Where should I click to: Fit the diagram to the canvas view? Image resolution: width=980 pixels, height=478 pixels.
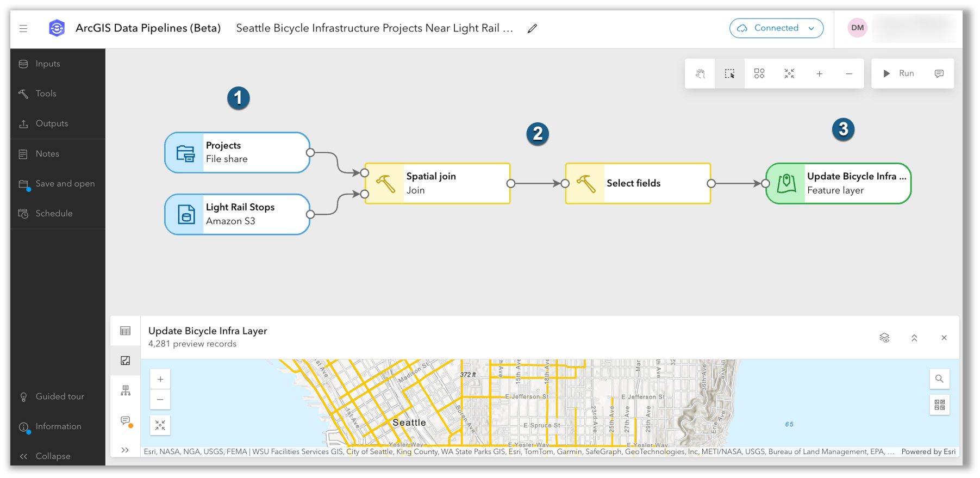789,74
